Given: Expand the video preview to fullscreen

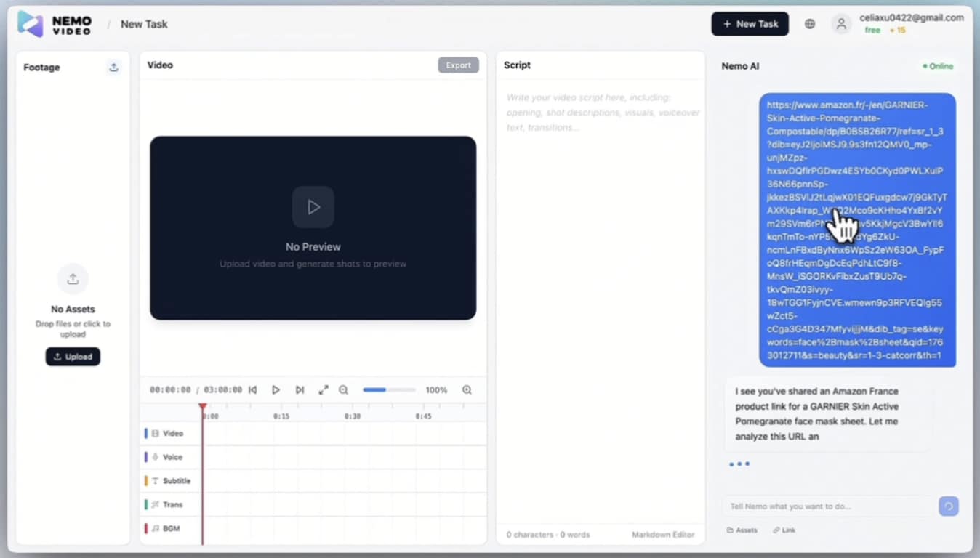Looking at the screenshot, I should [324, 389].
